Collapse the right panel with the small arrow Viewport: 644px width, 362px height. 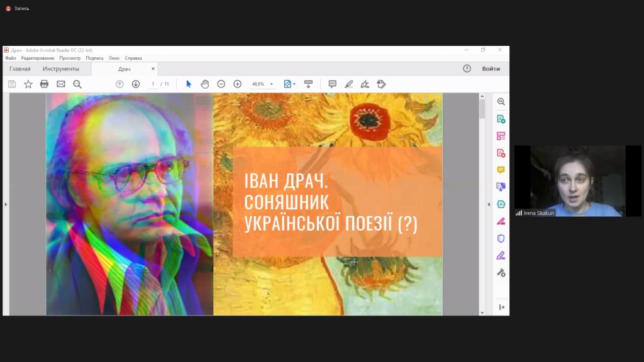click(x=489, y=204)
